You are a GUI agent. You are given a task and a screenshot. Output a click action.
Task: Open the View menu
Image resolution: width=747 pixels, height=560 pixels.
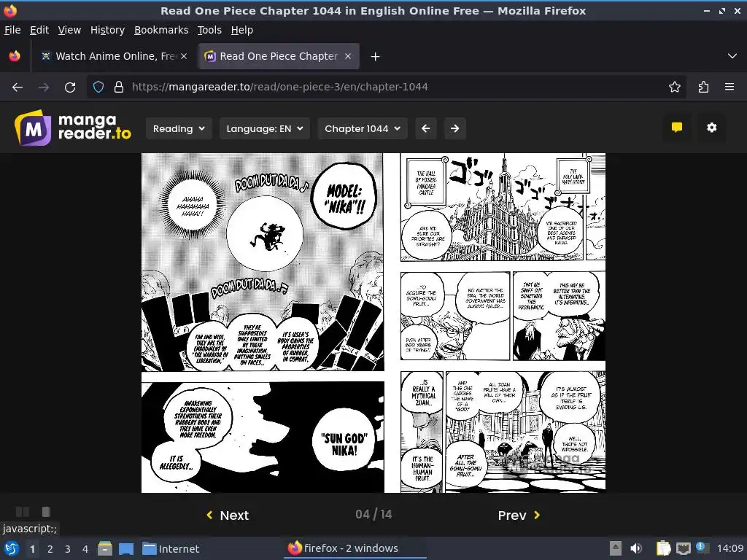[x=69, y=30]
